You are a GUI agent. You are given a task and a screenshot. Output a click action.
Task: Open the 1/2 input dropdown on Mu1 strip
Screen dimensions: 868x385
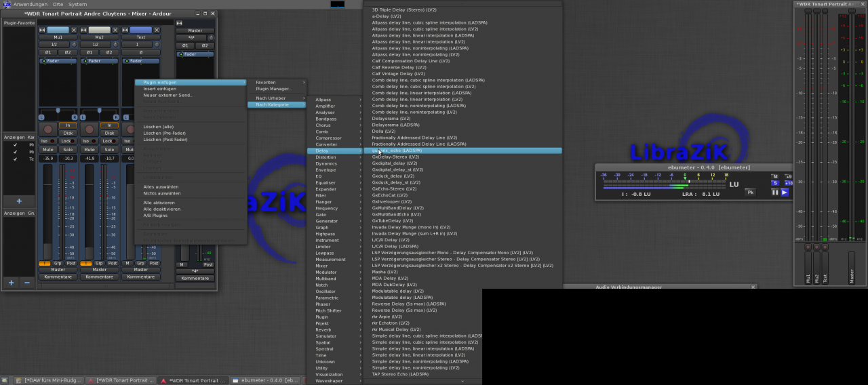[54, 45]
